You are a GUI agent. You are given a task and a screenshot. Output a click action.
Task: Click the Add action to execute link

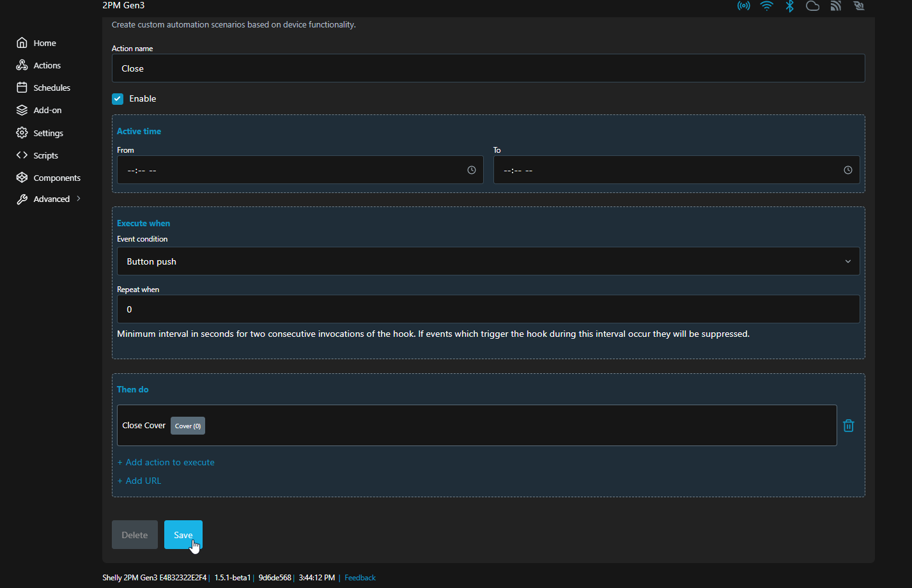166,462
